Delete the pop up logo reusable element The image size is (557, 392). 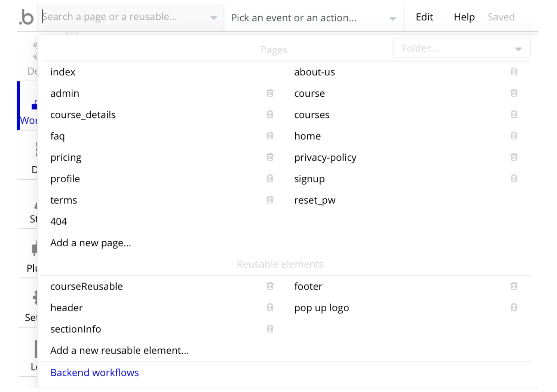[x=514, y=308]
